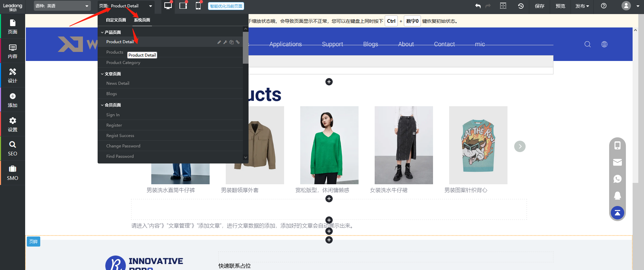Open the user account avatar dropdown

click(x=631, y=6)
